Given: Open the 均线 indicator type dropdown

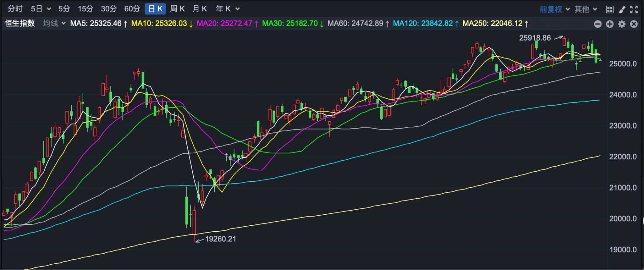Looking at the screenshot, I should [x=54, y=23].
